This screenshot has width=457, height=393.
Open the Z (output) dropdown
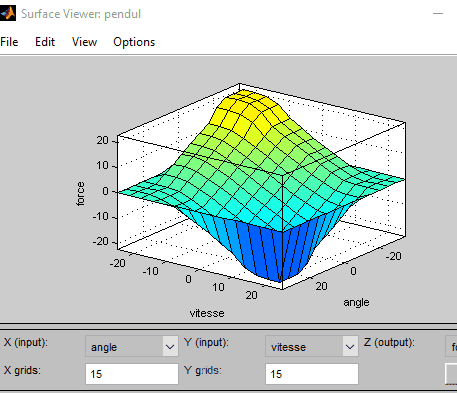(451, 347)
